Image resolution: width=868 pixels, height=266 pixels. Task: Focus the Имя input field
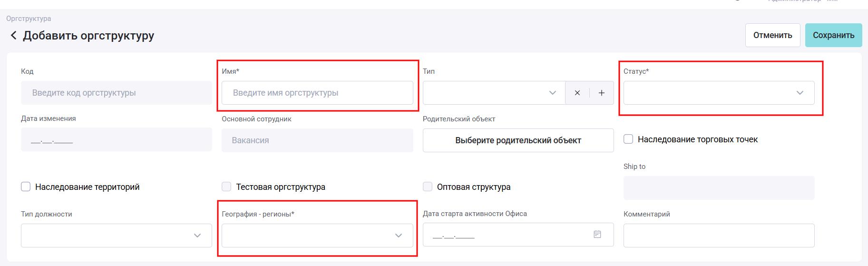pyautogui.click(x=317, y=93)
